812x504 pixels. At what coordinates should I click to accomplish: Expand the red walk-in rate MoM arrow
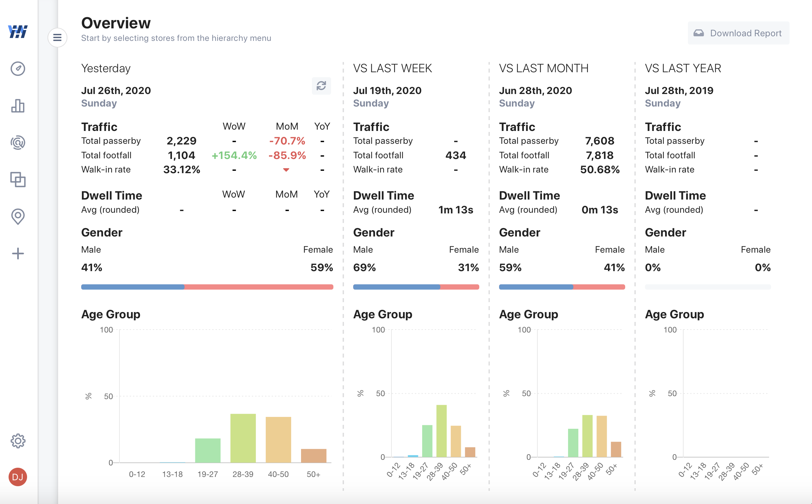click(x=286, y=170)
